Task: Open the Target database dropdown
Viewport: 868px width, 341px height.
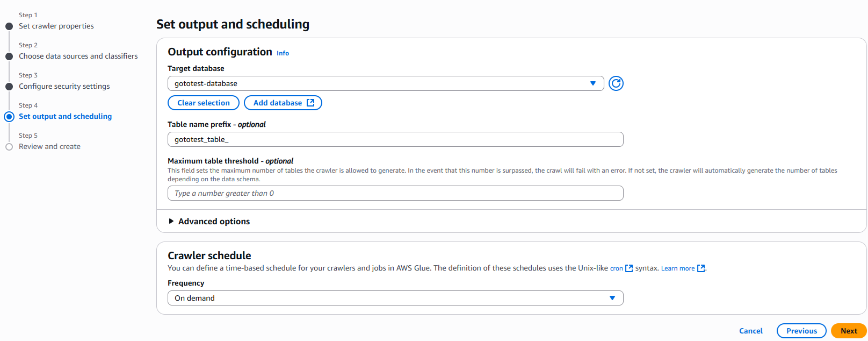Action: pyautogui.click(x=386, y=83)
